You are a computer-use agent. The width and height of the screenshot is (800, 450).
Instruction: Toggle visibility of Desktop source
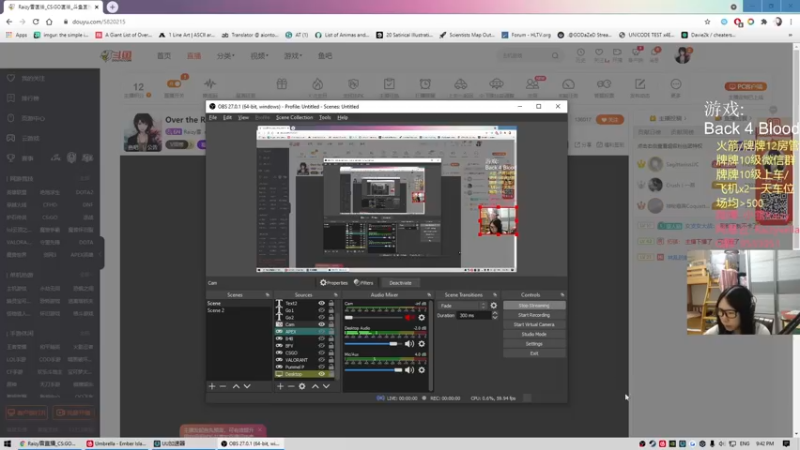(321, 374)
